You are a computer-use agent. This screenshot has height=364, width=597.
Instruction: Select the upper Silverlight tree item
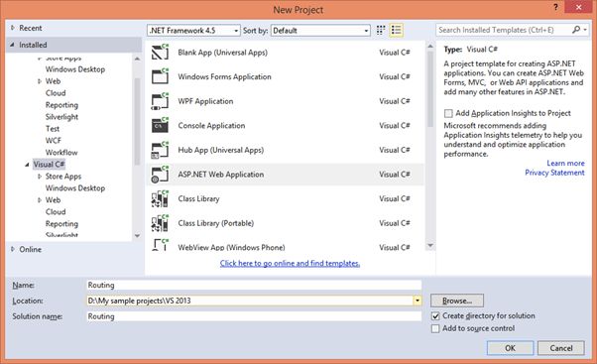(61, 117)
